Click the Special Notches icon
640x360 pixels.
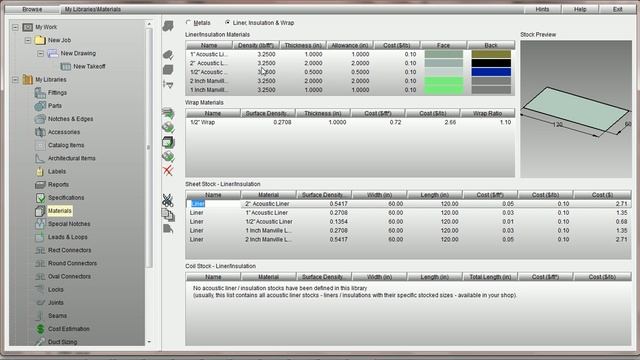pos(40,224)
